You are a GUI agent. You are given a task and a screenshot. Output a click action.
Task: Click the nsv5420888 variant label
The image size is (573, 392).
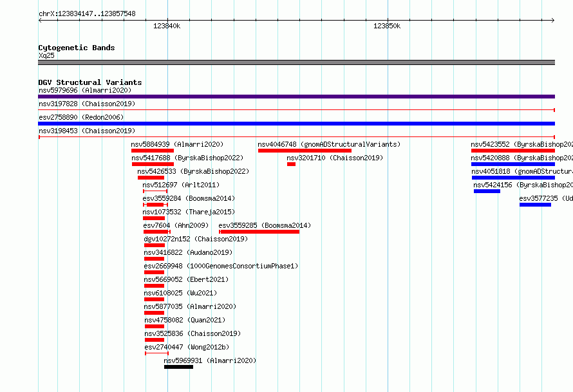coord(522,158)
